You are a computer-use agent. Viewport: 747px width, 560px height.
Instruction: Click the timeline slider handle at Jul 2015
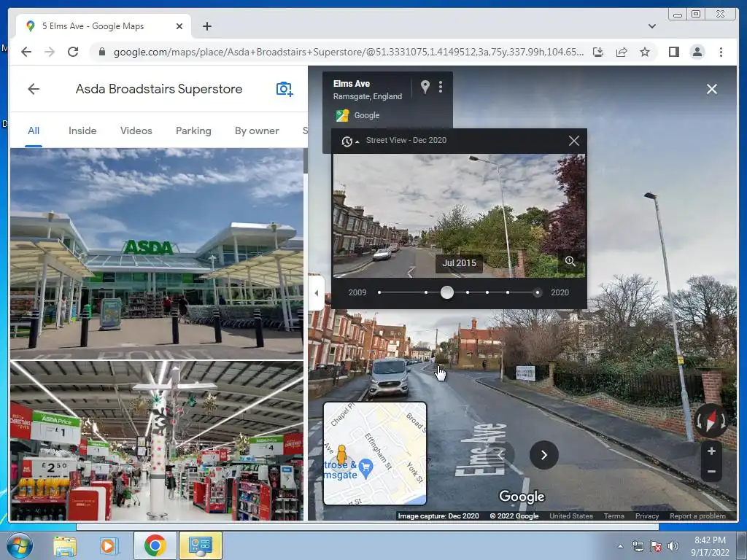pyautogui.click(x=447, y=292)
